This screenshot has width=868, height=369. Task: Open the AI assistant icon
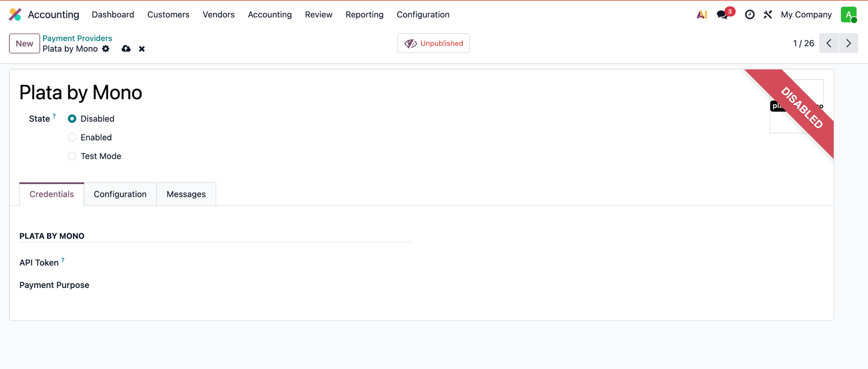[x=702, y=14]
